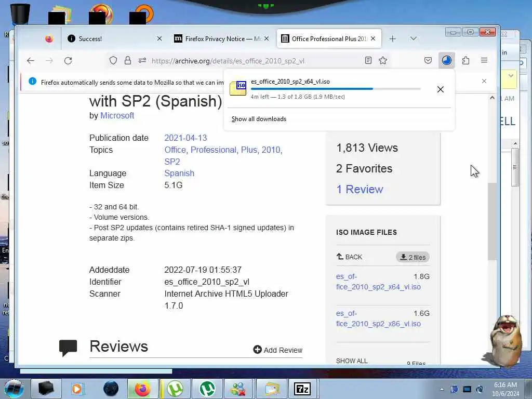This screenshot has width=532, height=399.
Task: Open Firefox from the taskbar
Action: [143, 389]
